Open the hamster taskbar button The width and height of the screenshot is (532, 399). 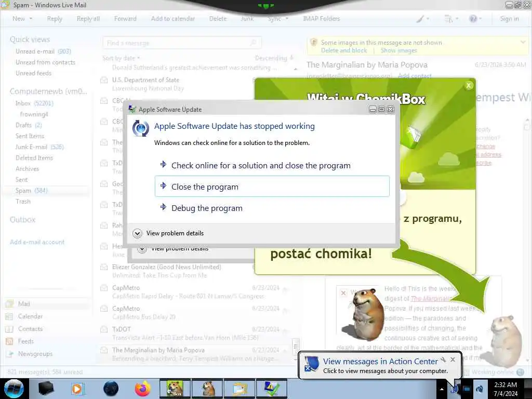coord(207,389)
